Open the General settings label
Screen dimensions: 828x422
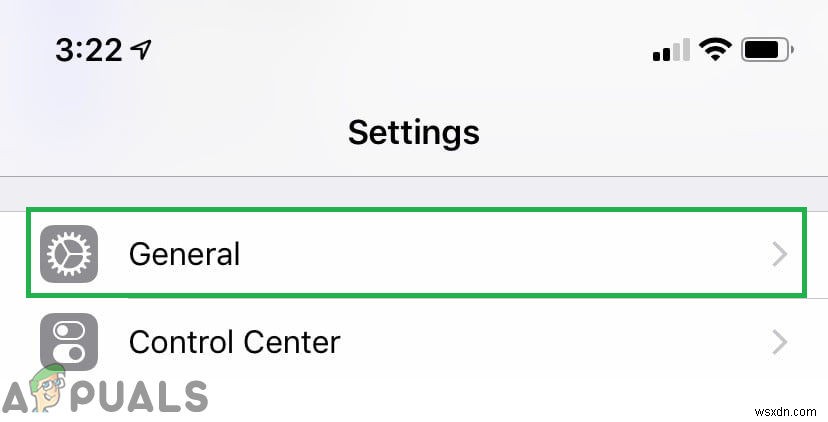184,254
